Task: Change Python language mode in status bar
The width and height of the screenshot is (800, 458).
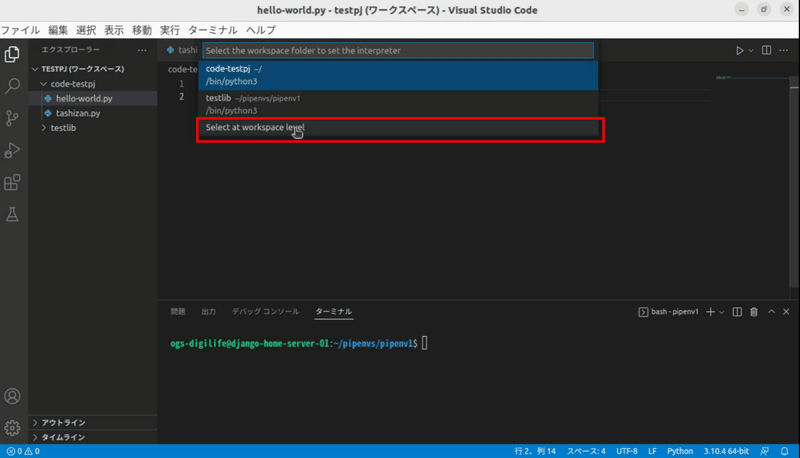Action: (x=680, y=451)
